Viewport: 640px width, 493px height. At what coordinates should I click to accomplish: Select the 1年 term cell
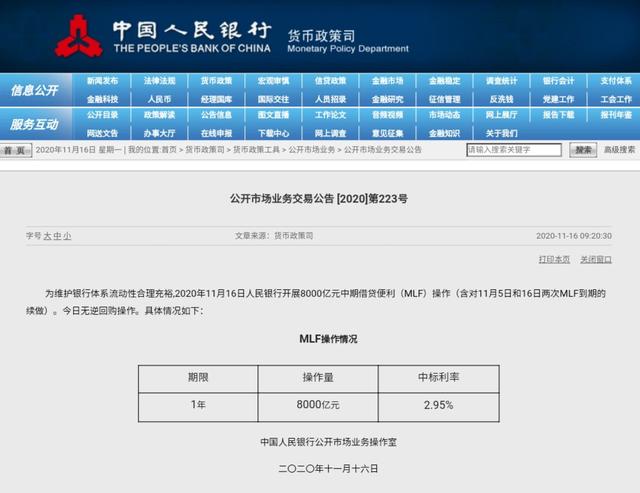tap(198, 405)
